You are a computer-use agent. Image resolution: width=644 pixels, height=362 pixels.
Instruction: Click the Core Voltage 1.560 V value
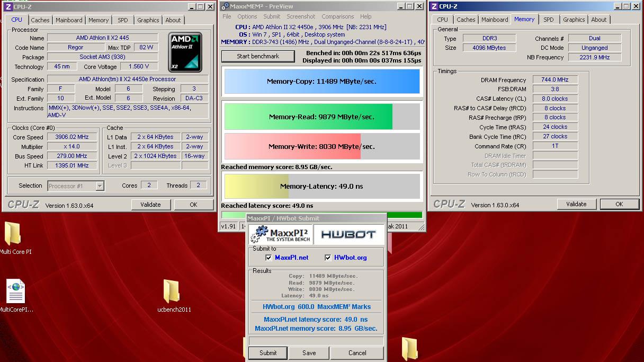click(139, 67)
